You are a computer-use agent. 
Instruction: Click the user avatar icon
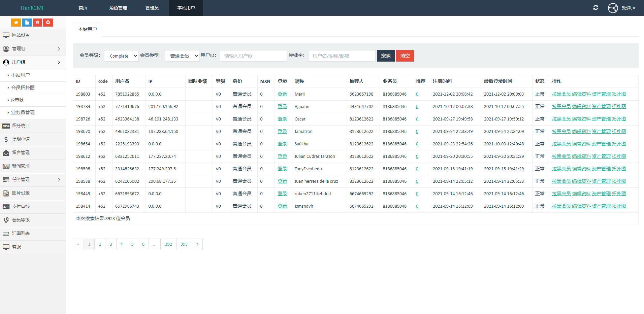tap(613, 8)
